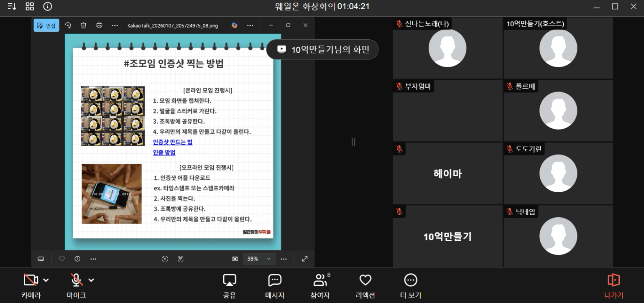The height and width of the screenshot is (303, 644).
Task: Show the filmstrip in the photo viewer
Action: pyautogui.click(x=41, y=259)
